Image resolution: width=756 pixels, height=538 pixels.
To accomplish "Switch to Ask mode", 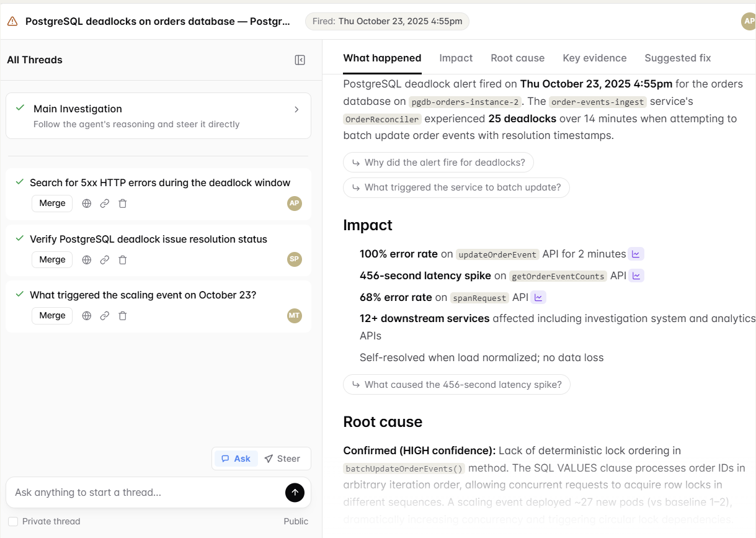I will [x=236, y=459].
